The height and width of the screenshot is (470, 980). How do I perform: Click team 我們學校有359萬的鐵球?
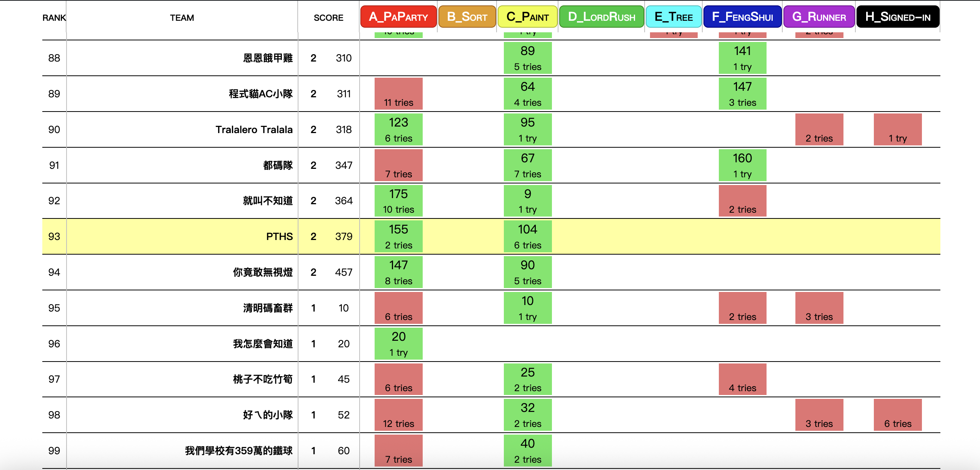238,451
